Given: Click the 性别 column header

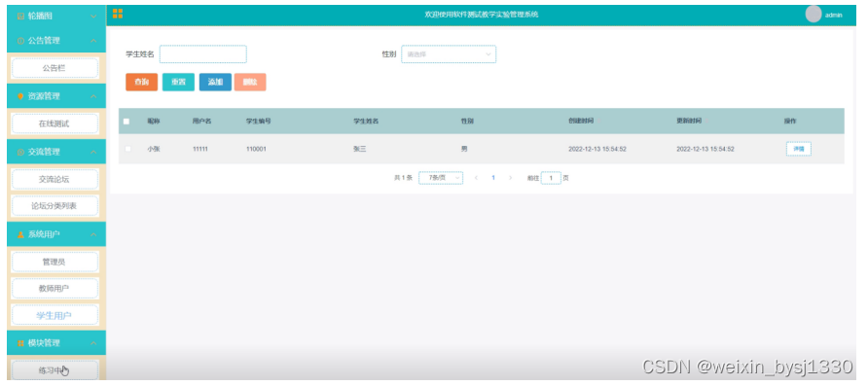Looking at the screenshot, I should (x=467, y=122).
